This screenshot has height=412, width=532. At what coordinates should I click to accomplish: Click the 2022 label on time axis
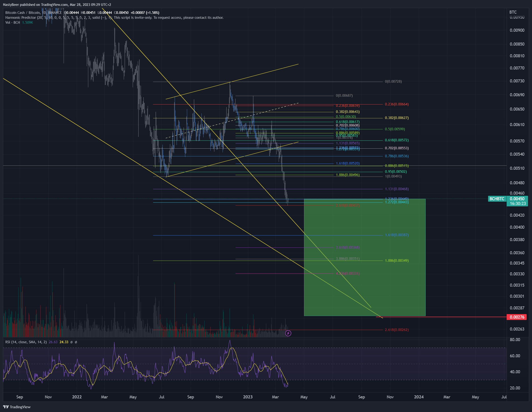(x=77, y=397)
